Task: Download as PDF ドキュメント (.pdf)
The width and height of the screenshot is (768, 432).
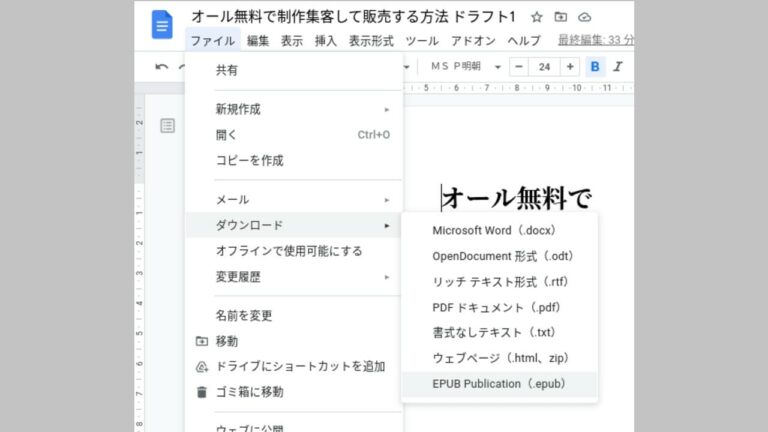Action: tap(499, 307)
